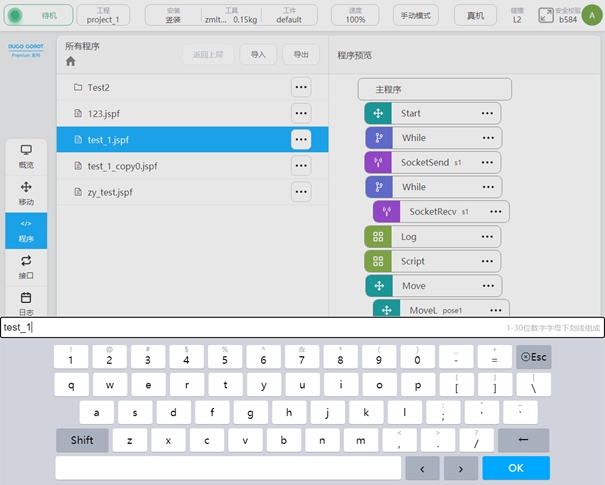The image size is (605, 485).
Task: Select the 程序 program tab in sidebar
Action: coord(26,230)
